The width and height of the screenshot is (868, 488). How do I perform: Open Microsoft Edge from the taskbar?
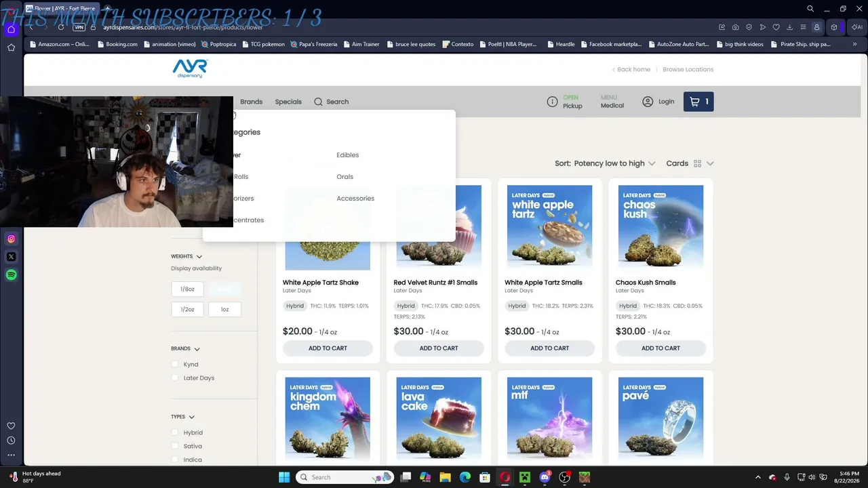tap(465, 477)
